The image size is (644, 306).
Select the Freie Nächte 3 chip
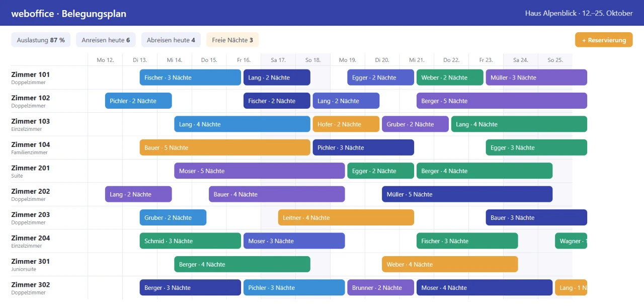coord(232,40)
